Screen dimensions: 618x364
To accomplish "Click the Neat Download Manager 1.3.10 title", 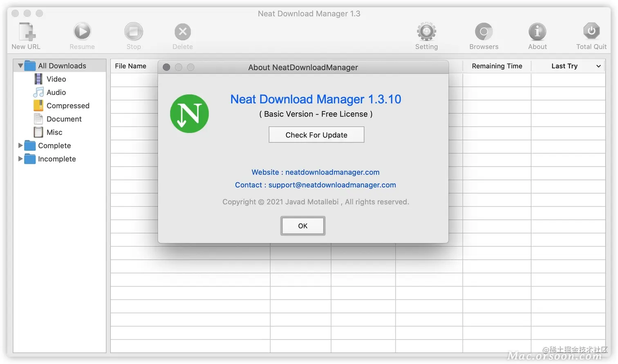I will (316, 99).
